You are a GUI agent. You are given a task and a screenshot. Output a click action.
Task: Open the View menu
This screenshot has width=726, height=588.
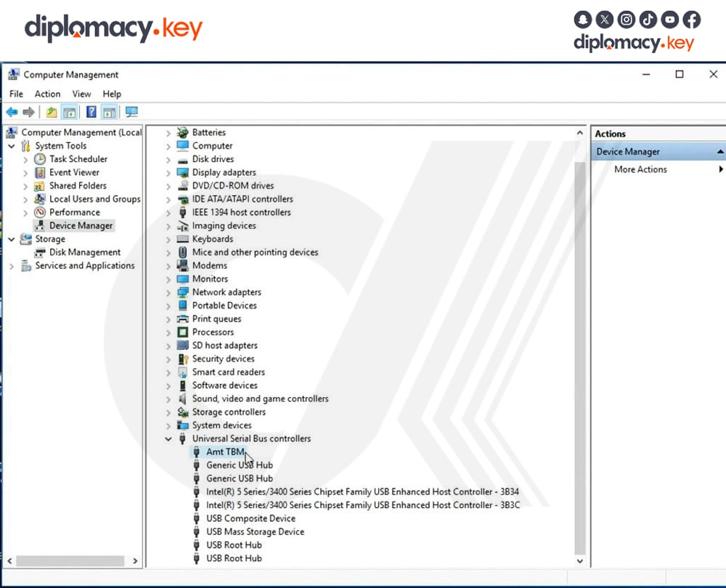coord(81,94)
